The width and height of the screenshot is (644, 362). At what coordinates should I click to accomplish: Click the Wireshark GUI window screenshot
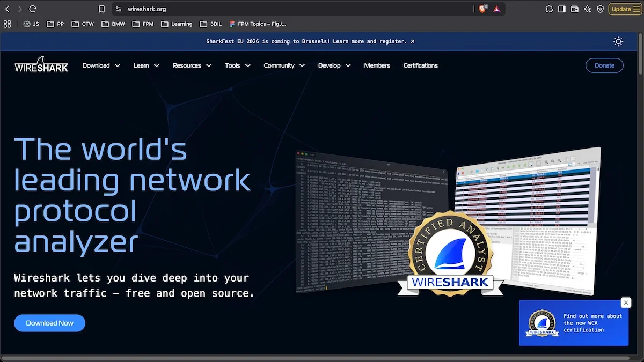(529, 220)
